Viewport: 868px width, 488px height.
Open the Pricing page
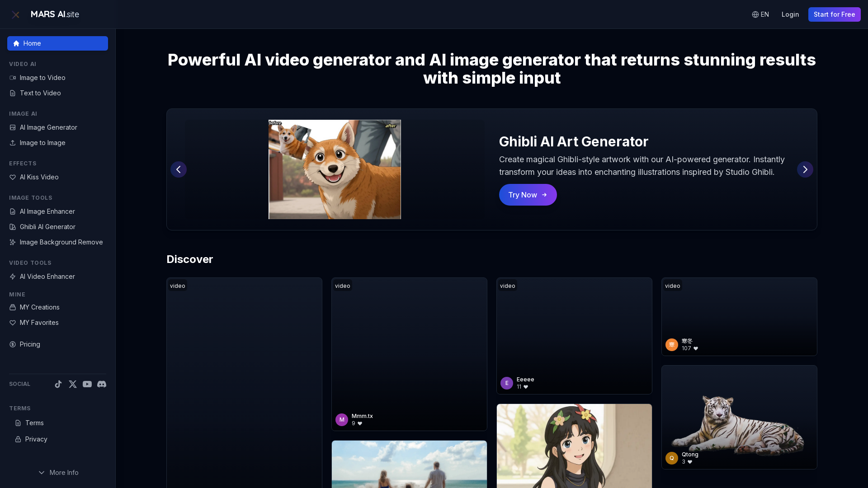29,344
